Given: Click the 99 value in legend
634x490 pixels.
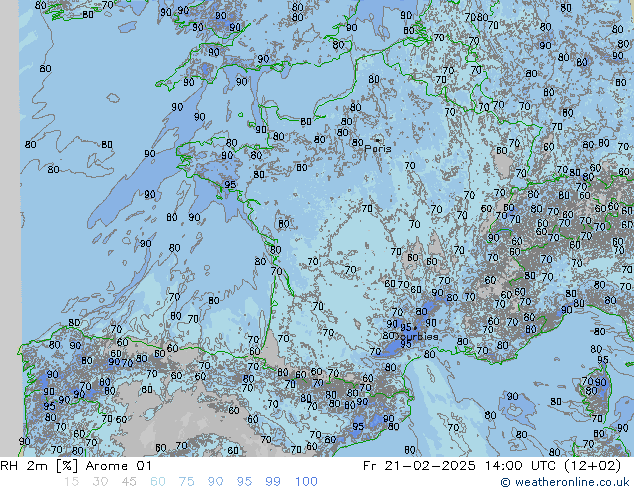Looking at the screenshot, I should click(273, 482).
